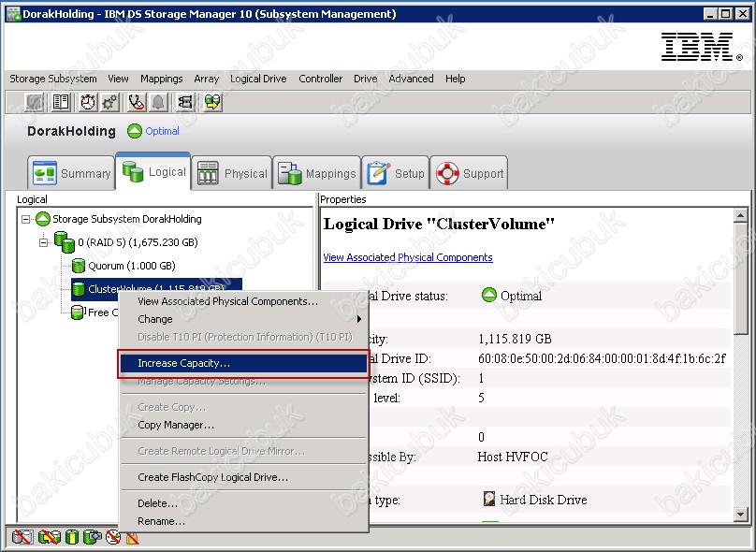
Task: Switch to the Mappings tab
Action: click(317, 173)
